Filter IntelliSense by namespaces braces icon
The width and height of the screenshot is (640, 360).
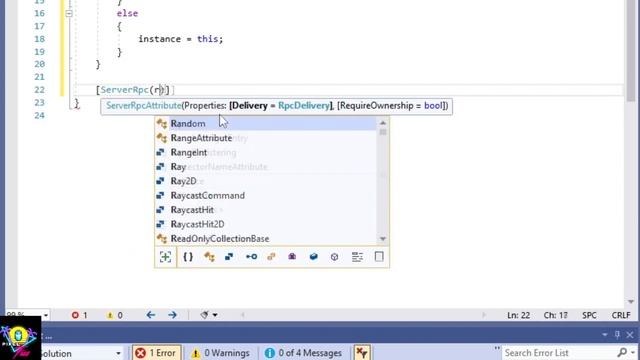point(188,257)
